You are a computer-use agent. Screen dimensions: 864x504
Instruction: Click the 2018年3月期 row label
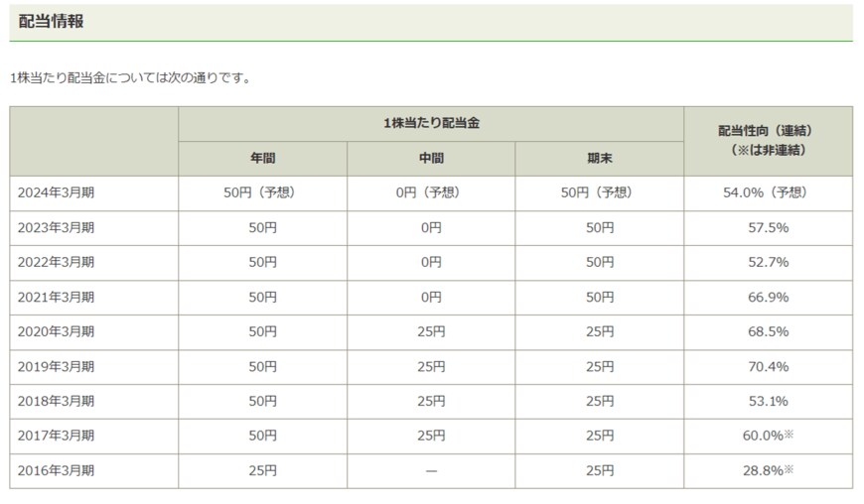(x=56, y=402)
